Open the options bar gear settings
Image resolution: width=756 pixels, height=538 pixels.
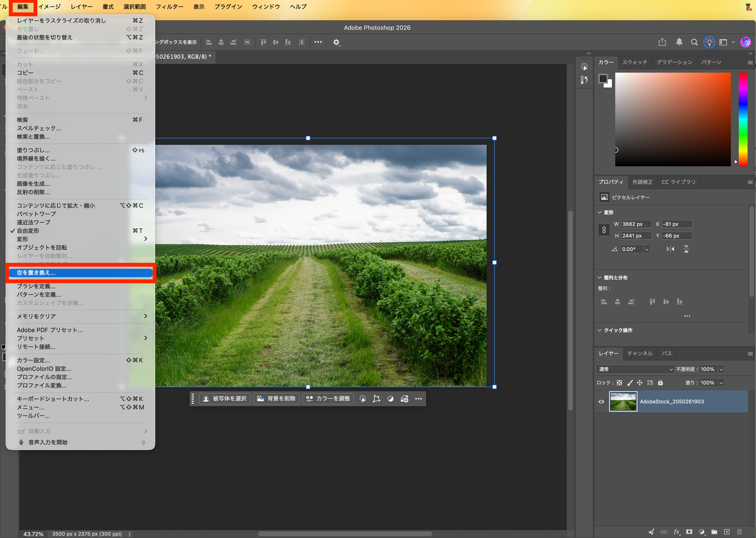(337, 42)
